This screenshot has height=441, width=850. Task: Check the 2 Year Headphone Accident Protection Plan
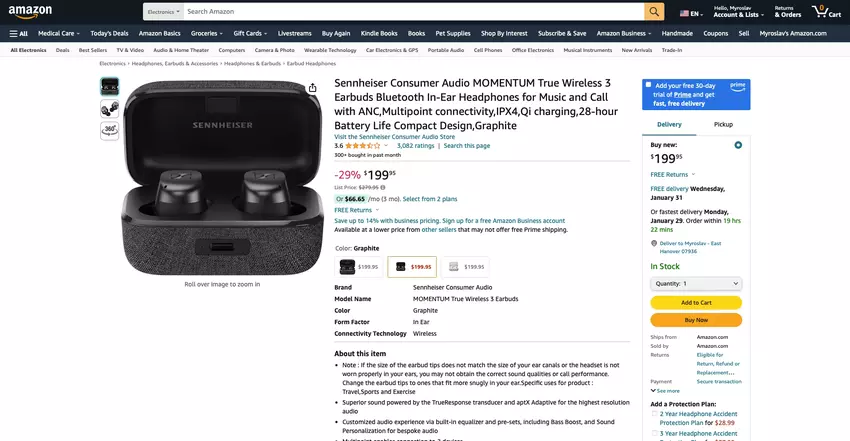654,414
